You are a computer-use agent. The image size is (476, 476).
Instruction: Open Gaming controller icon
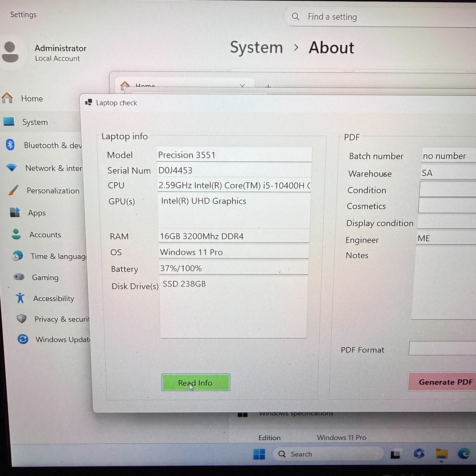[x=19, y=277]
